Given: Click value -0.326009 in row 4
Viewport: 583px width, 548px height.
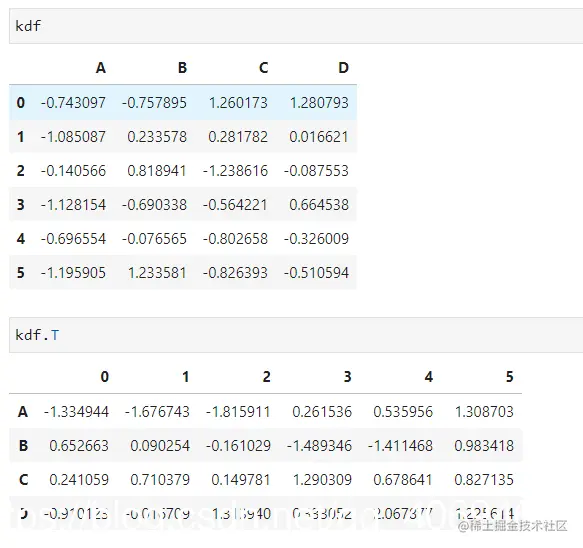Looking at the screenshot, I should pos(316,239).
